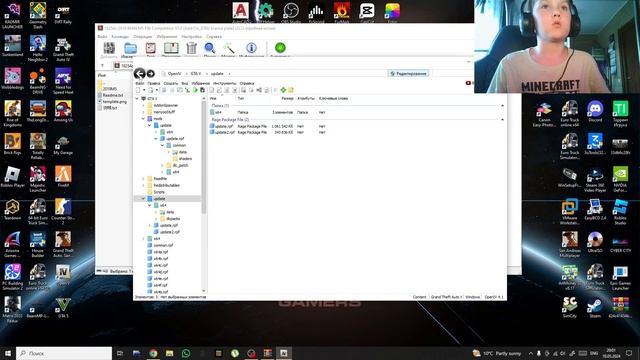Collapse the mods folder in tree
Image resolution: width=640 pixels, height=360 pixels.
(x=143, y=119)
